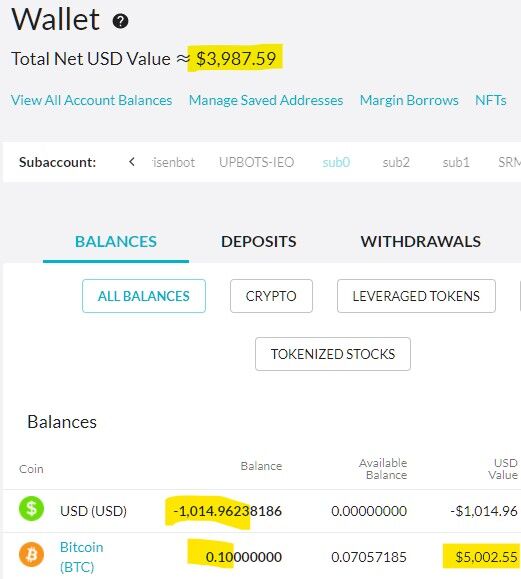Open View All Account Balances link
This screenshot has width=521, height=579.
coord(92,100)
